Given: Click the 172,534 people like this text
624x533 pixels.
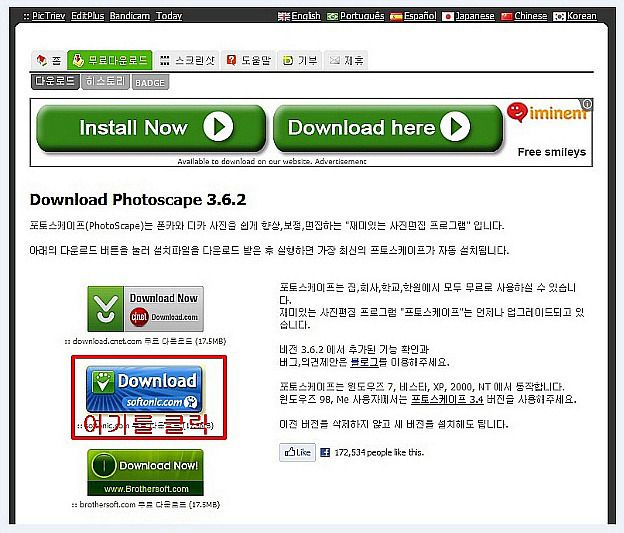Looking at the screenshot, I should (379, 453).
